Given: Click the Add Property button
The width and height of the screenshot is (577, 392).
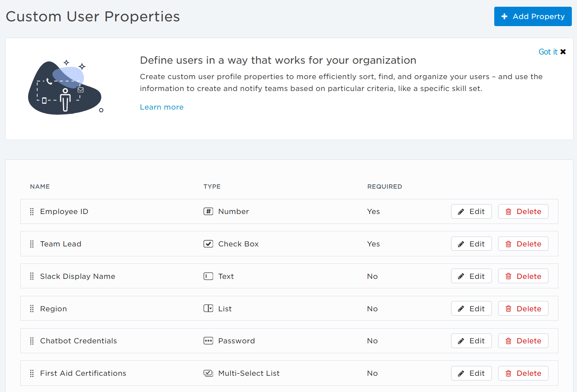Looking at the screenshot, I should 533,16.
